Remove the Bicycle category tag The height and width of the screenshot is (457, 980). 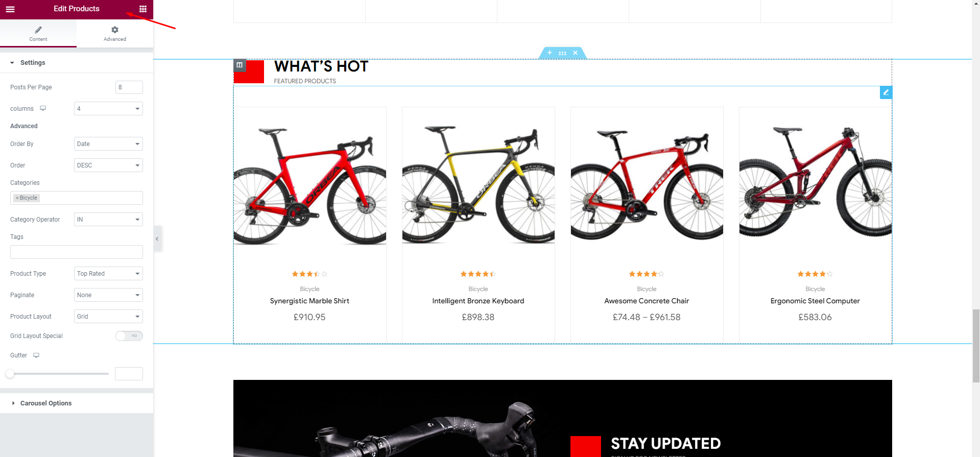(17, 198)
